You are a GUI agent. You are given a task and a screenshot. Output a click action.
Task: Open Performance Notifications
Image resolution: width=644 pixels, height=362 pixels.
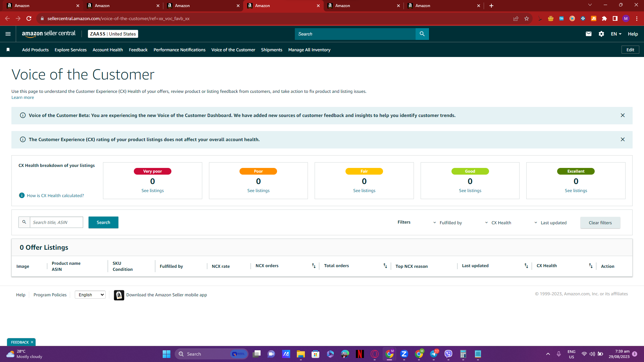click(179, 50)
